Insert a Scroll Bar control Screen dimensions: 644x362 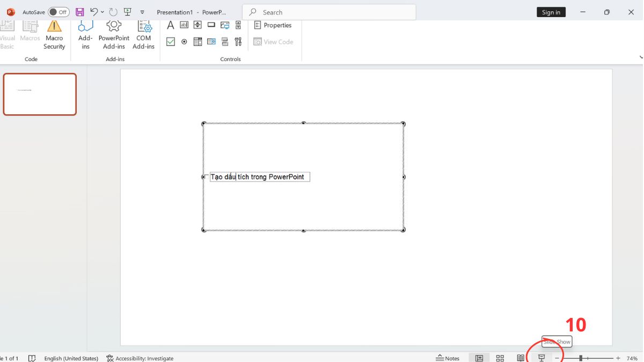point(238,25)
